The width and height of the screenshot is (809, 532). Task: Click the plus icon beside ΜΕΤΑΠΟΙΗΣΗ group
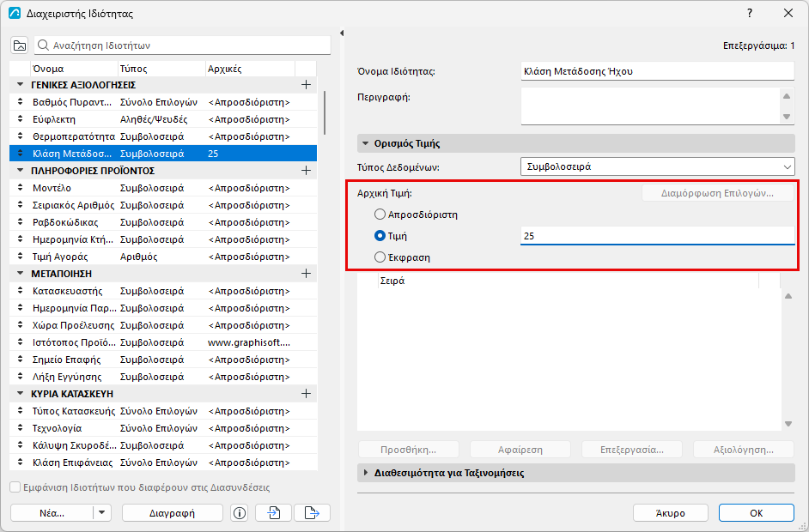click(306, 273)
